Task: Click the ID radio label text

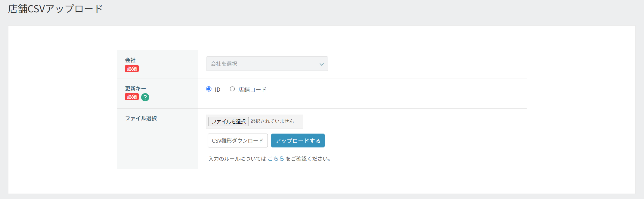Action: tap(218, 90)
